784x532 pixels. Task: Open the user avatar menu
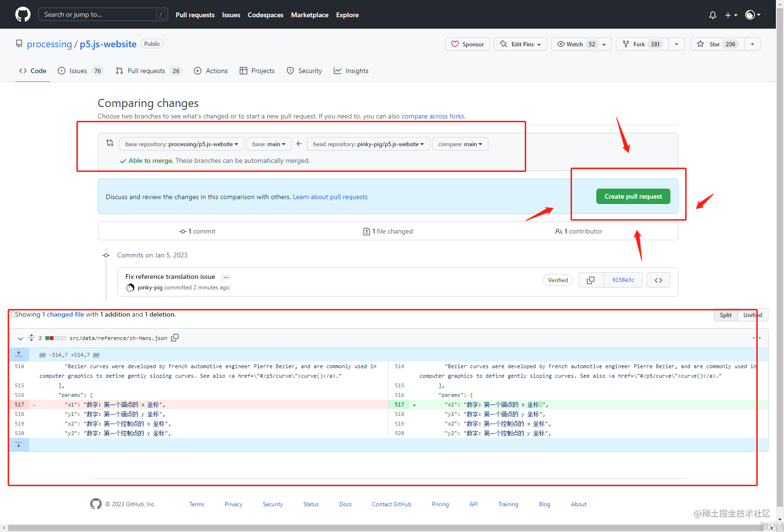(753, 15)
